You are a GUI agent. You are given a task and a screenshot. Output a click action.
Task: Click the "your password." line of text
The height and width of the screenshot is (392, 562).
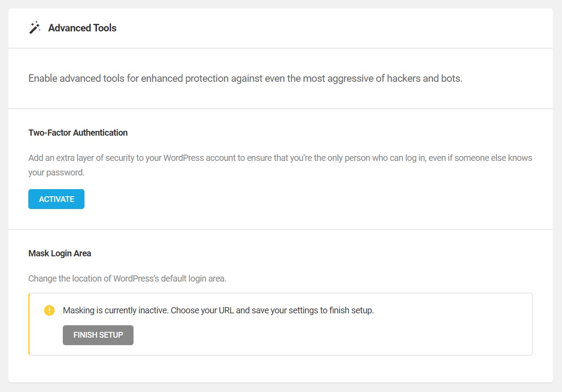coord(56,172)
